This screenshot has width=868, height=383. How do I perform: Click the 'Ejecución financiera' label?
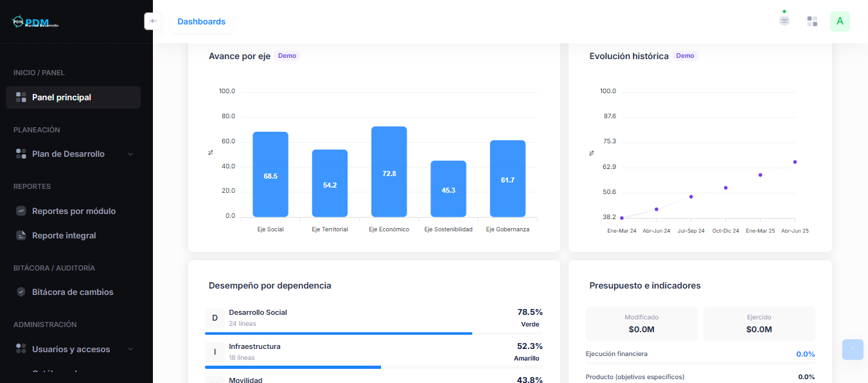[x=617, y=353]
